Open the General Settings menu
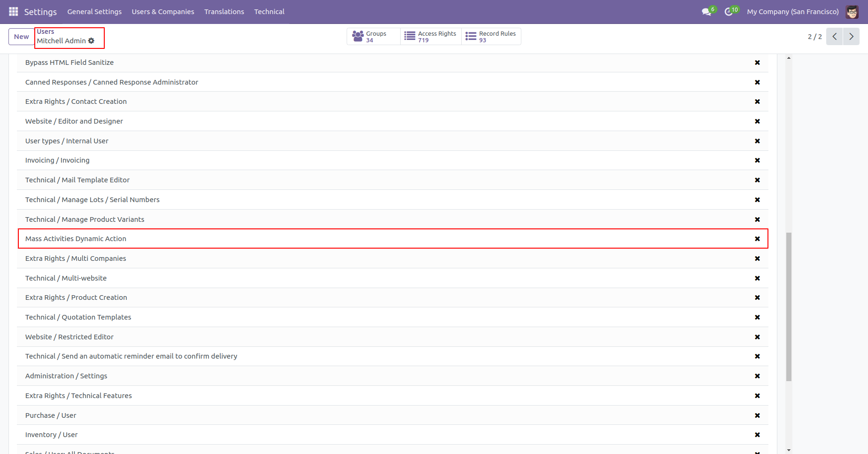Screen dimensions: 868x454 click(x=94, y=12)
